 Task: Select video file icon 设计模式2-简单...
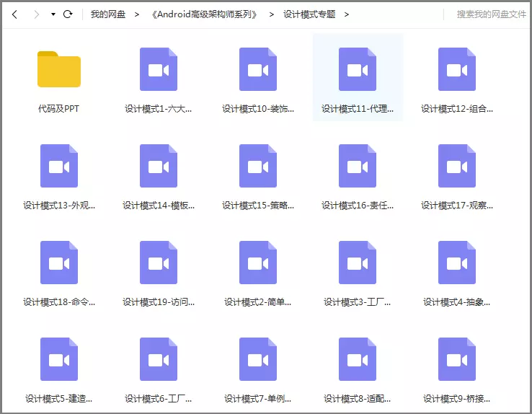(258, 263)
